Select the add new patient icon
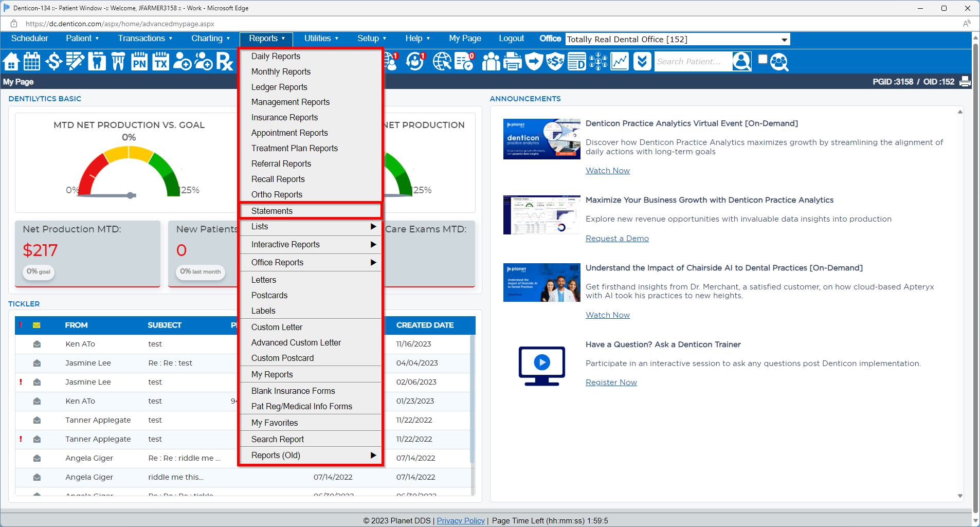The height and width of the screenshot is (527, 980). click(182, 61)
